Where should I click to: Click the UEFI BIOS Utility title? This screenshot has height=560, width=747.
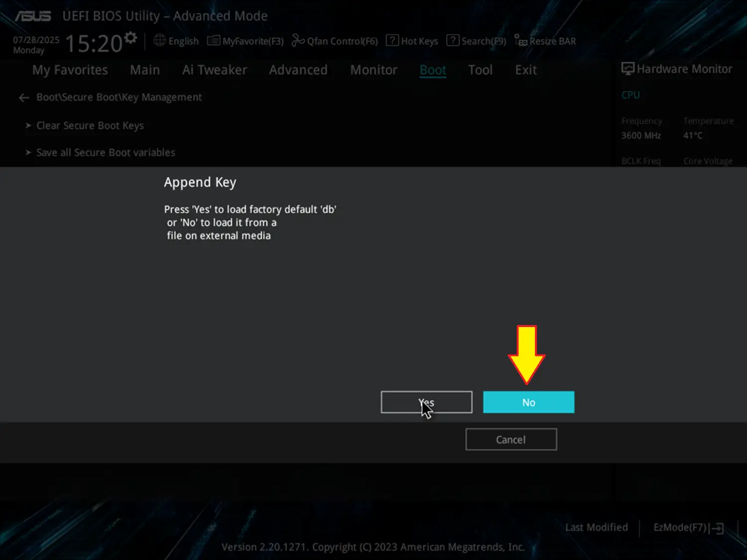165,16
